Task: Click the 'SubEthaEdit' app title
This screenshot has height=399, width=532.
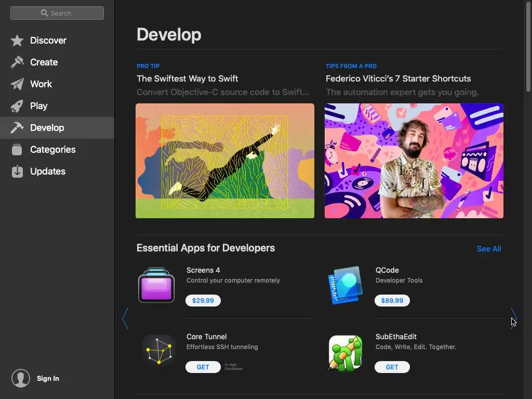Action: pos(396,337)
